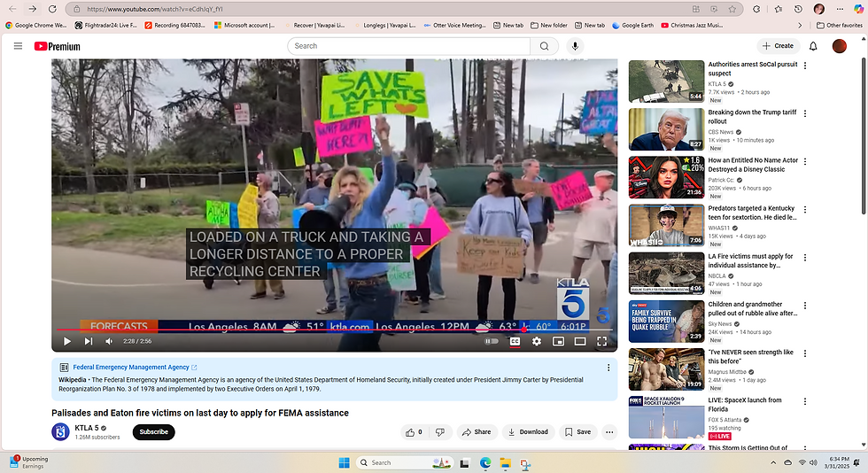Open browser extensions puzzle icon
This screenshot has width=868, height=473.
pos(756,9)
